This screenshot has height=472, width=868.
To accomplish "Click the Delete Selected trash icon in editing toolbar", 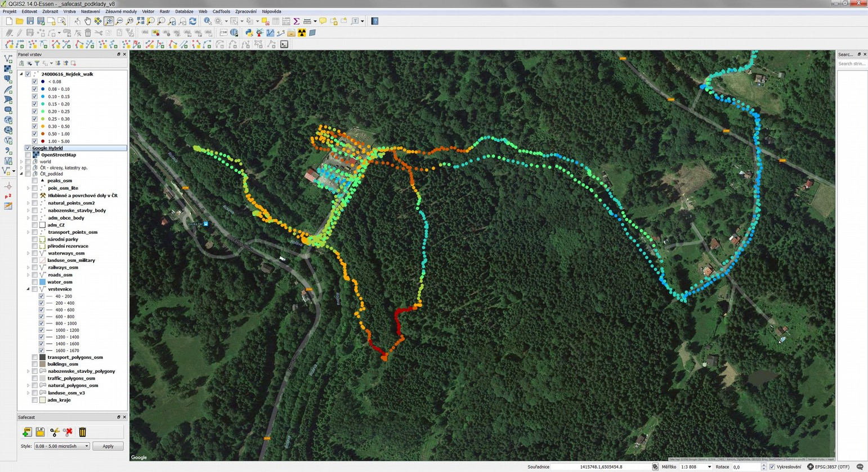I will [88, 33].
